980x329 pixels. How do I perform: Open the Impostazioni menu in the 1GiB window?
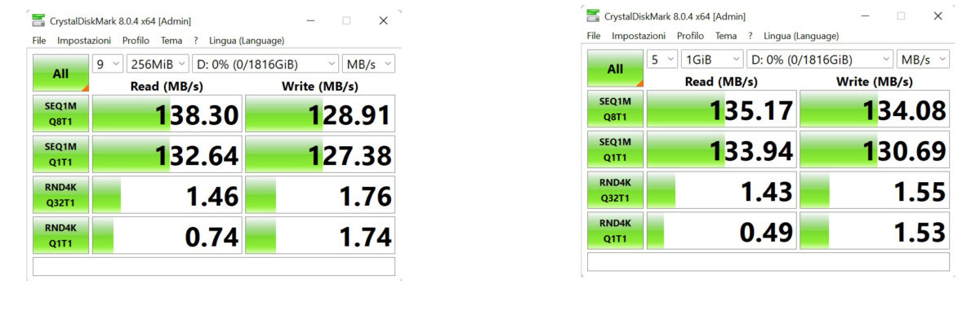click(638, 36)
